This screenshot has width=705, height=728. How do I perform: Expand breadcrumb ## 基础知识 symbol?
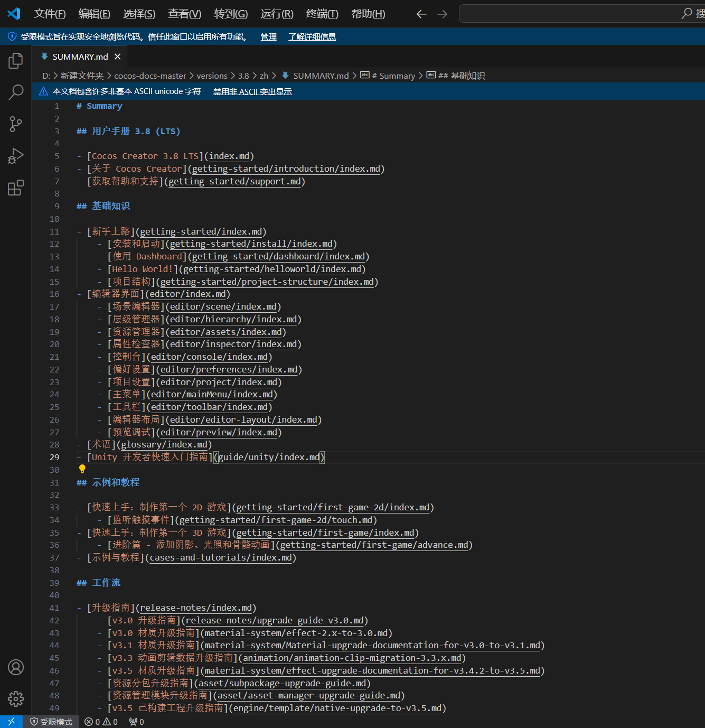point(456,76)
